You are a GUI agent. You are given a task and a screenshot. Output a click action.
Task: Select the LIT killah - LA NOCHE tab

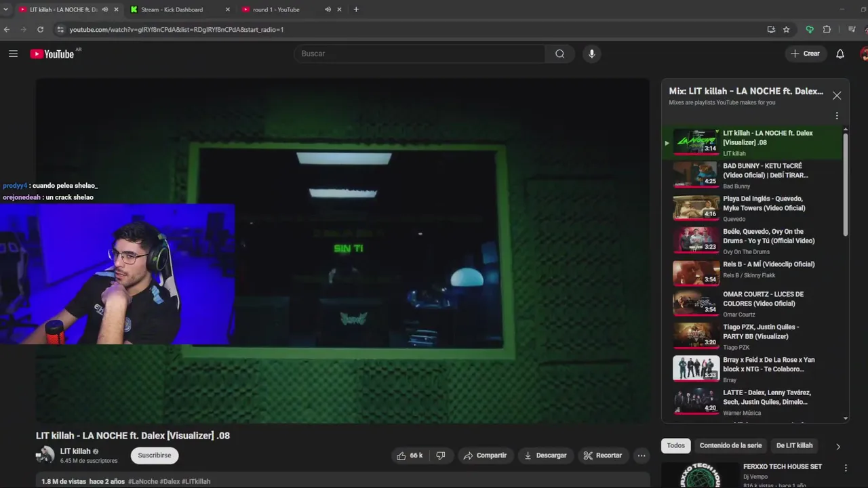62,9
